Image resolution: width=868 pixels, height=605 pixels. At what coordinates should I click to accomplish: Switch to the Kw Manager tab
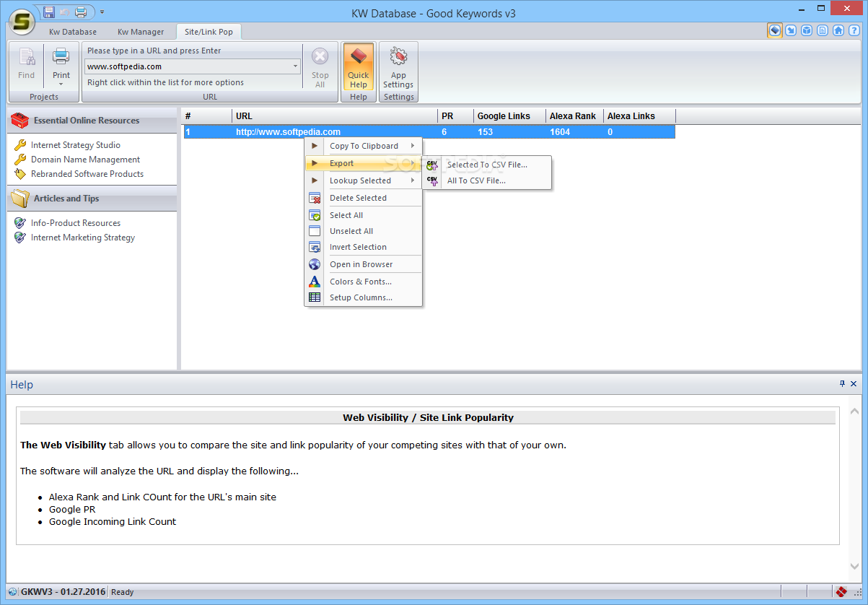[x=141, y=32]
